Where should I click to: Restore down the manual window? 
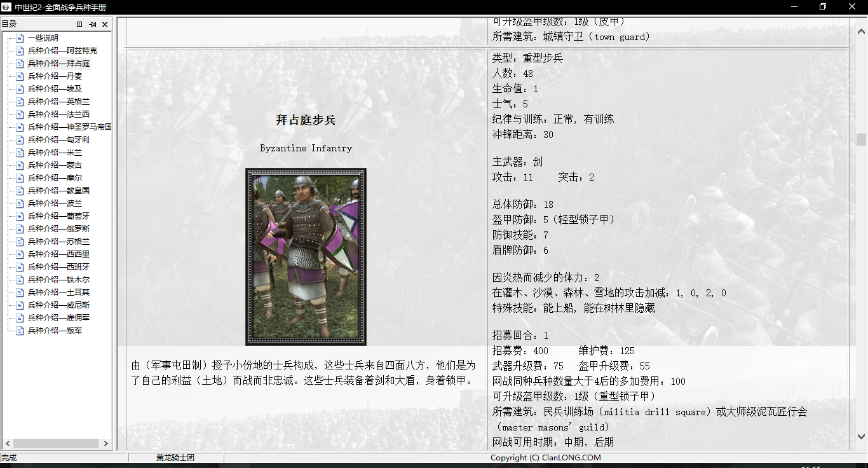(823, 7)
